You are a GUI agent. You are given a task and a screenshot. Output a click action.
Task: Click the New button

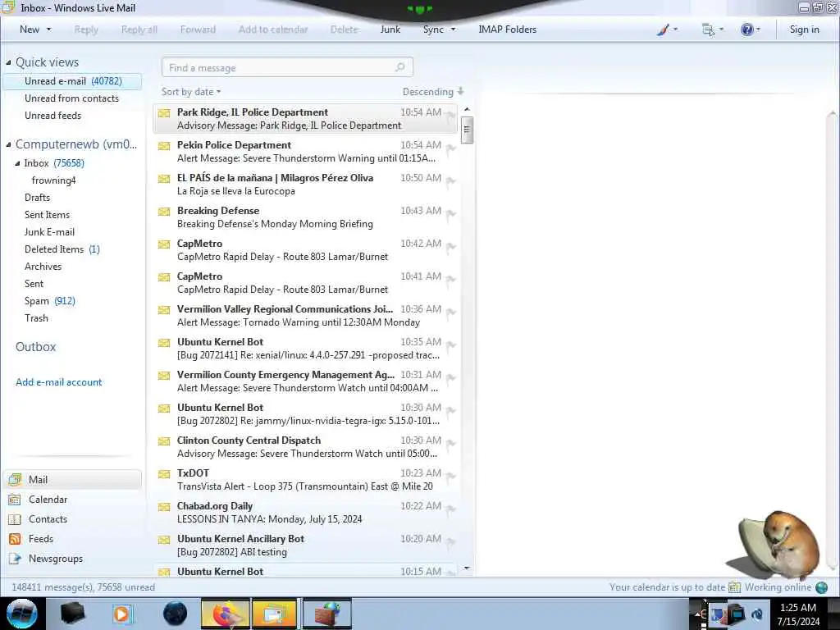[x=30, y=30]
